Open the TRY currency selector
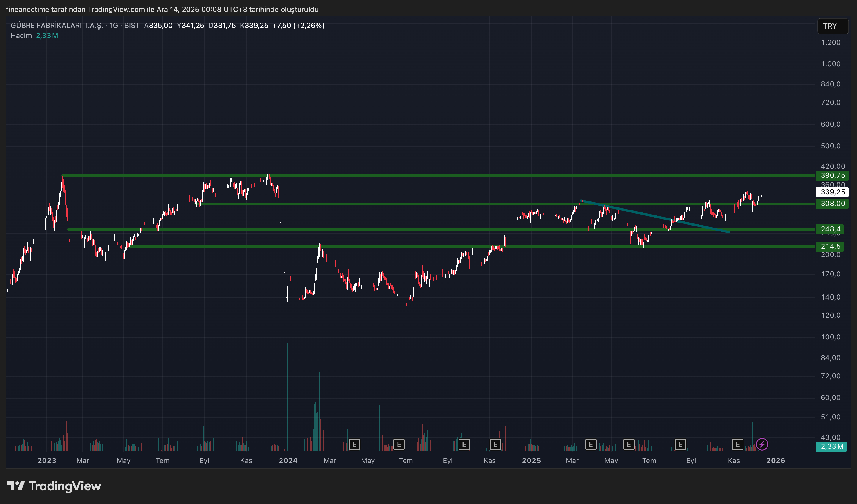This screenshot has width=857, height=504. coord(832,26)
